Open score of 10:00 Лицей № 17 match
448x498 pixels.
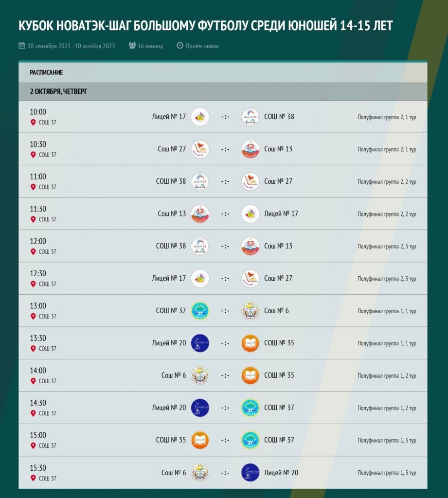[x=225, y=117]
